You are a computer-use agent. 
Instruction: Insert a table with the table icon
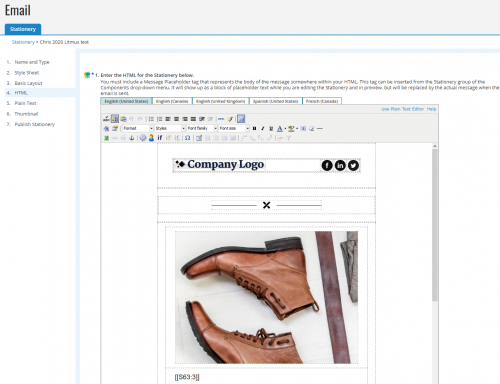point(199,138)
